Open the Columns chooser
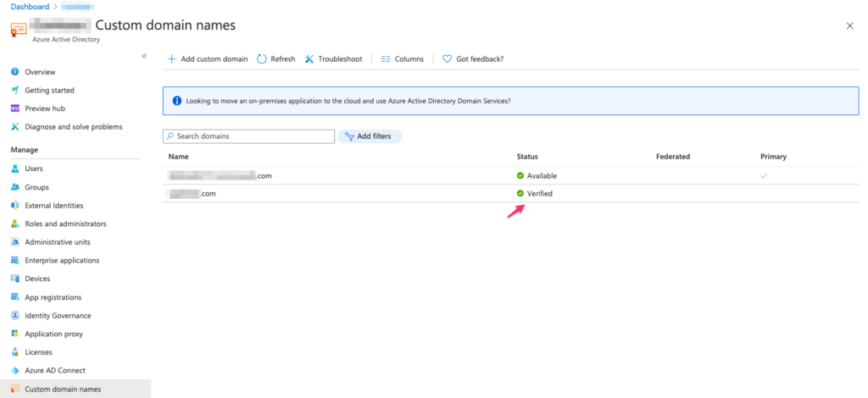 pos(403,58)
